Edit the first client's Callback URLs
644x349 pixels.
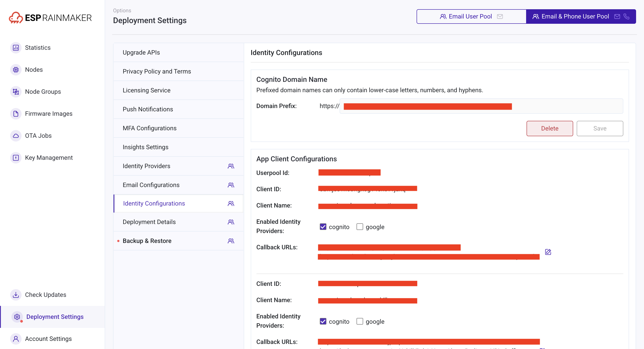548,252
